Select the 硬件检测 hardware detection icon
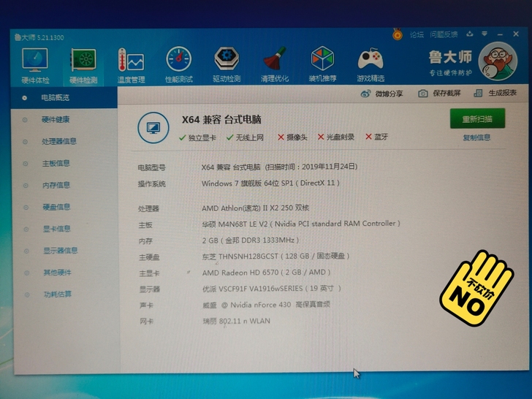532x399 pixels. [x=83, y=66]
